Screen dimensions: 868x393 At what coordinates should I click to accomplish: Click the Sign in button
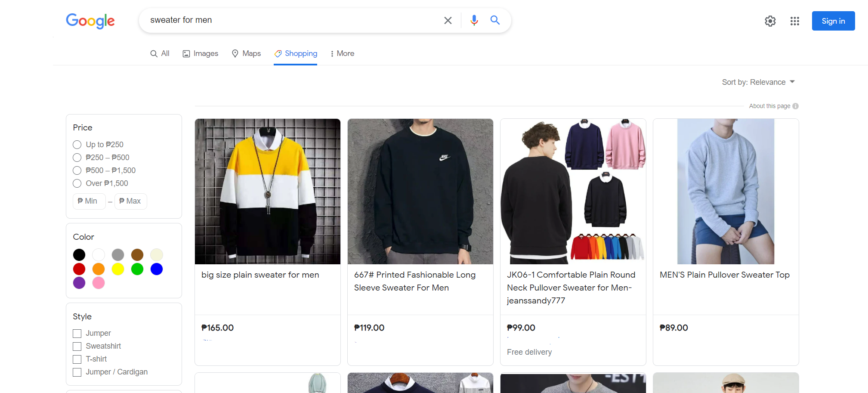pos(833,21)
